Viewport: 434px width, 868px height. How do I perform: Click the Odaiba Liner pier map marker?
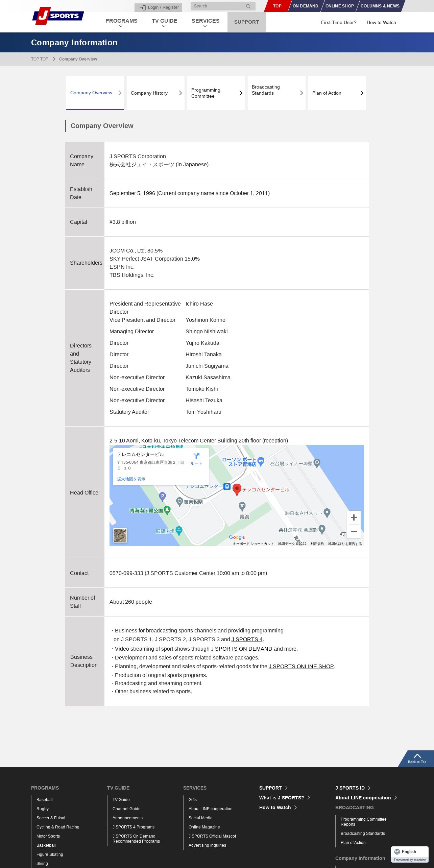click(317, 463)
